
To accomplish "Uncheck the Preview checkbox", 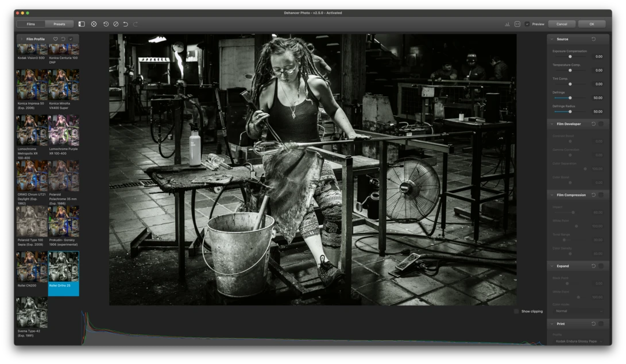I will (527, 24).
